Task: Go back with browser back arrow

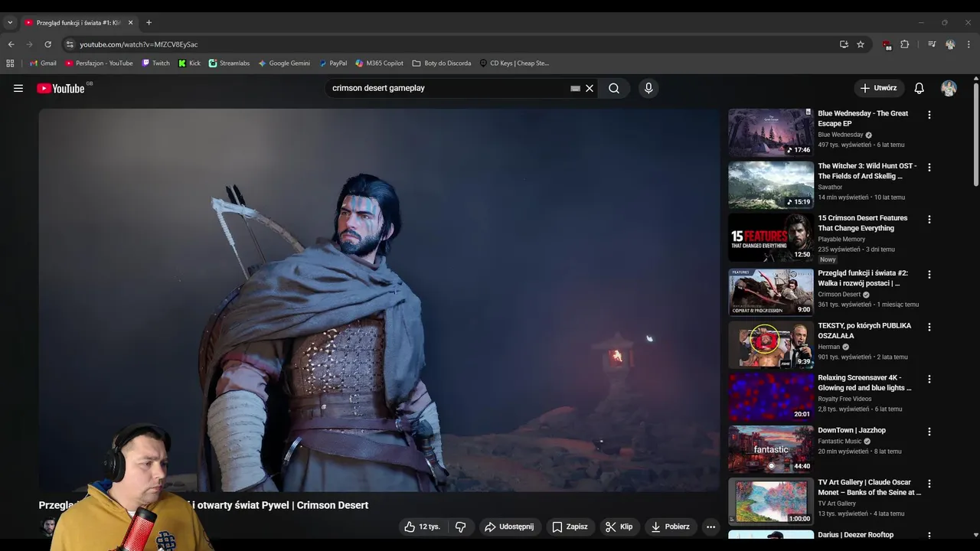Action: tap(11, 44)
